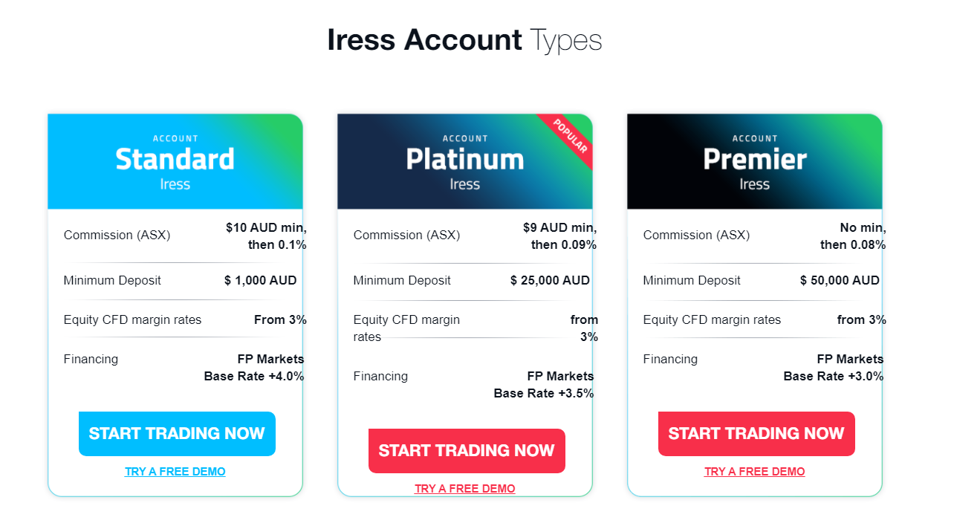Viewport: 980px width, 526px height.
Task: Click the Popular ribbon badge on Platinum
Action: tap(570, 136)
